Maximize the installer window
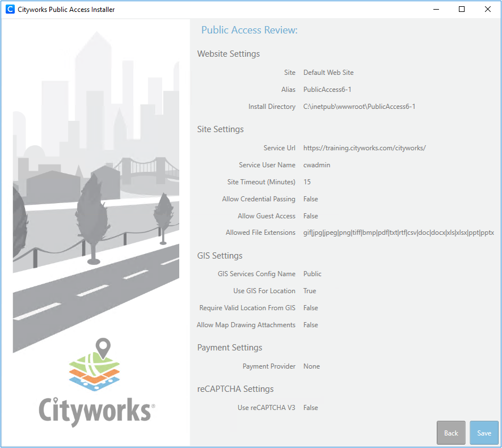 462,9
